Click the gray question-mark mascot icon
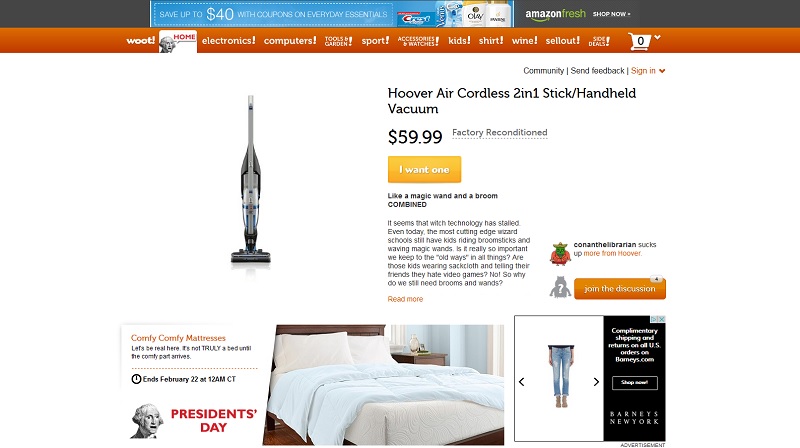This screenshot has width=800, height=448. (560, 287)
